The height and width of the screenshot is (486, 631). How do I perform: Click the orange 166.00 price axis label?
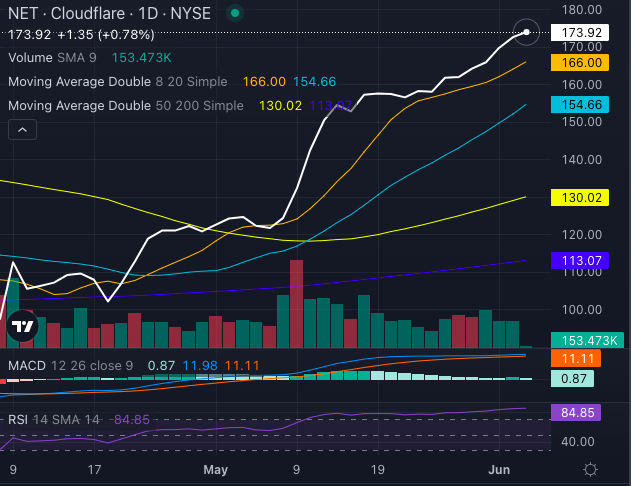tap(579, 63)
